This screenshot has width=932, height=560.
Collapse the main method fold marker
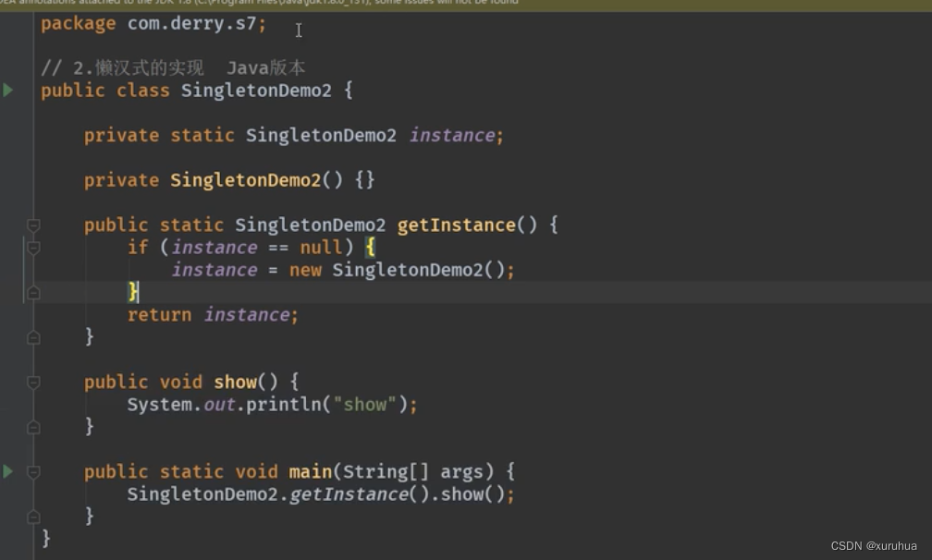point(34,472)
